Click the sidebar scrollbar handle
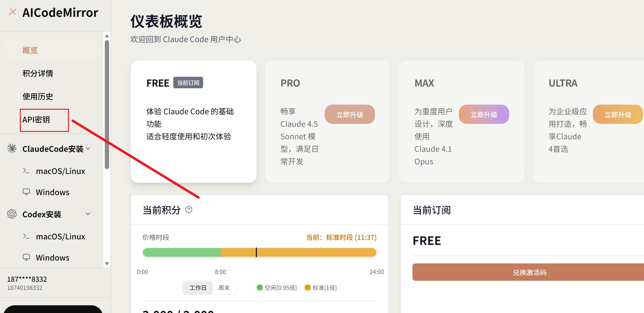 [x=107, y=100]
